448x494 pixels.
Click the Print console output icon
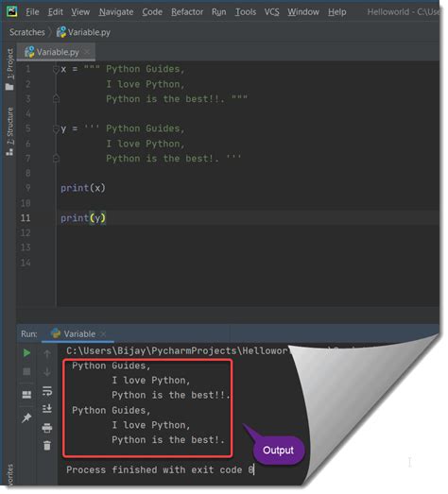coord(47,428)
